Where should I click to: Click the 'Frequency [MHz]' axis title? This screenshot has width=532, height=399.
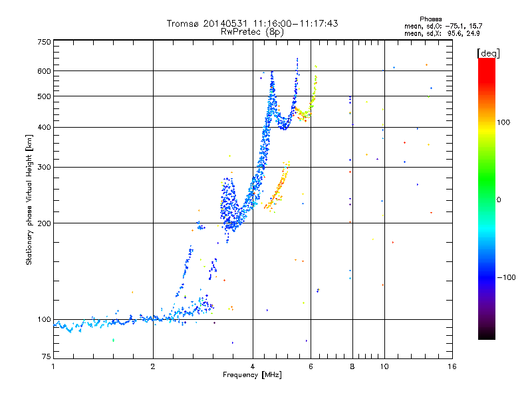point(252,375)
